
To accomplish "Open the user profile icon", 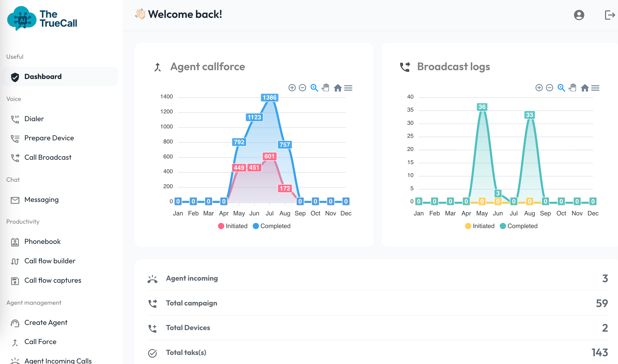I will tap(579, 15).
